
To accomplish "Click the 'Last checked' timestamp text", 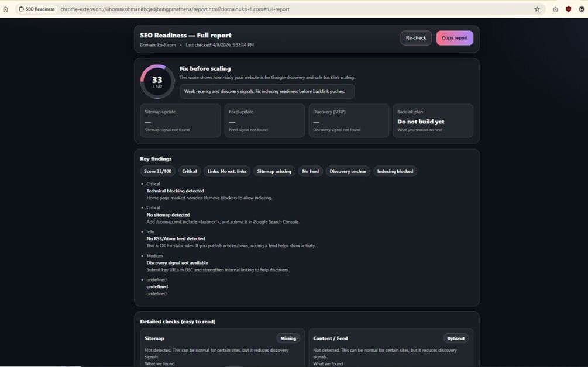I will coord(220,45).
